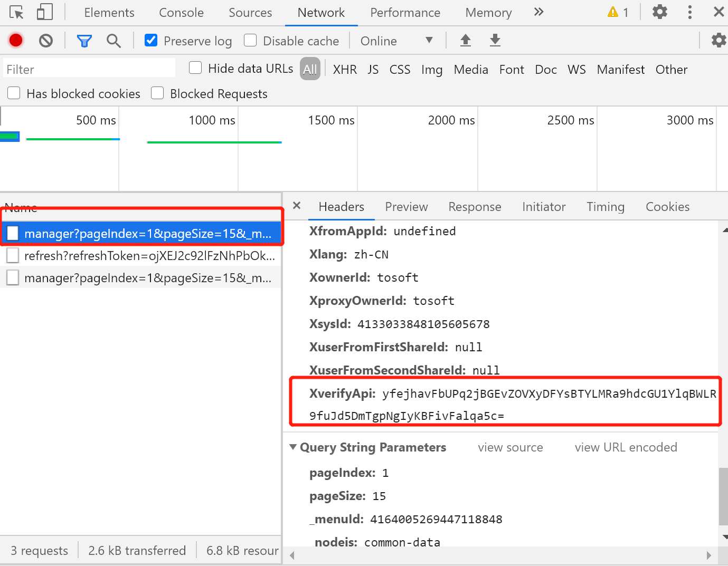Open the DevTools three-dot menu

[x=689, y=12]
